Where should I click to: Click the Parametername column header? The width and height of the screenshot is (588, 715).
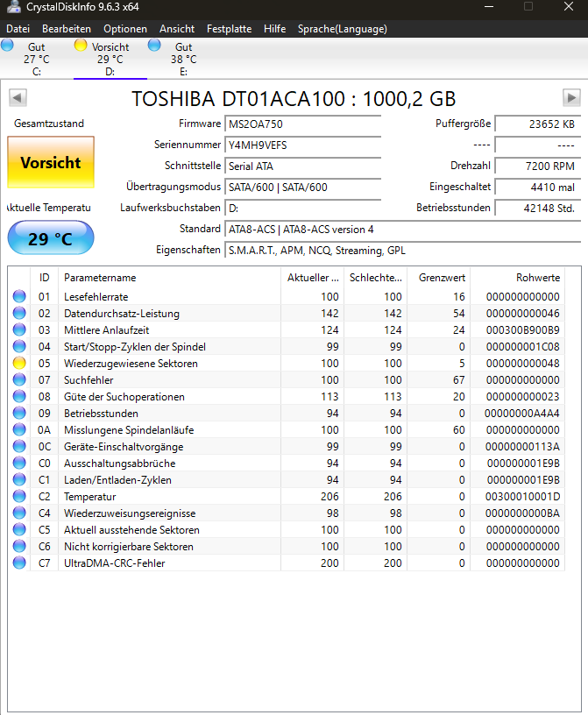(x=169, y=277)
